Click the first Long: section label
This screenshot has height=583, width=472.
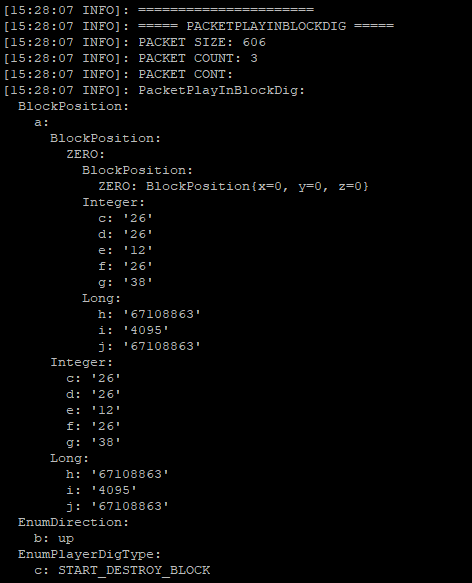102,298
